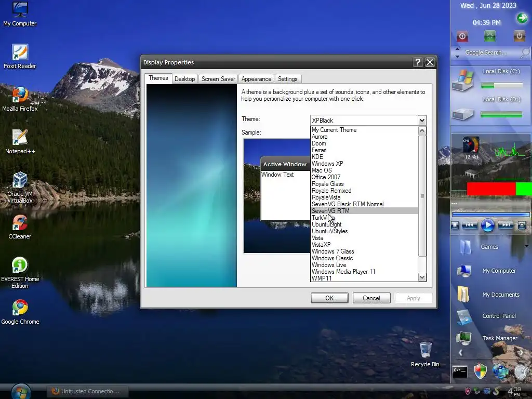This screenshot has height=399, width=532.
Task: Open the Screen Saver tab
Action: pos(218,79)
